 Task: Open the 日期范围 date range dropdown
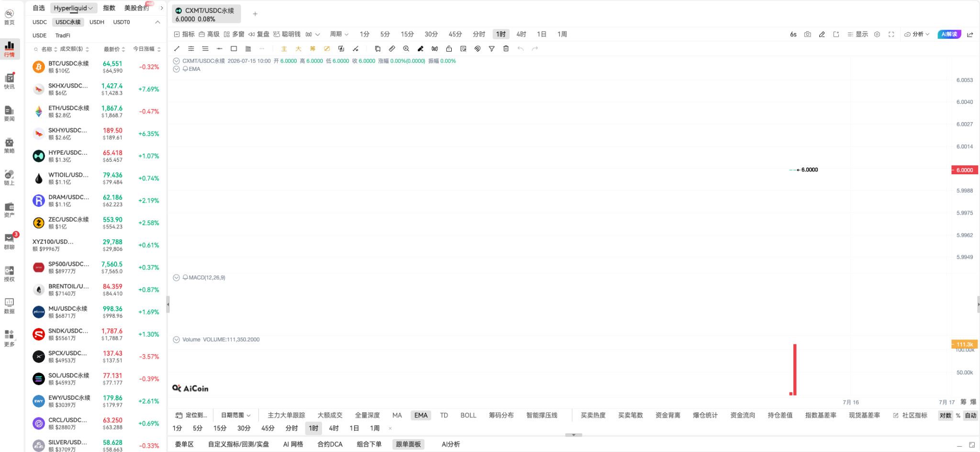[x=235, y=415]
